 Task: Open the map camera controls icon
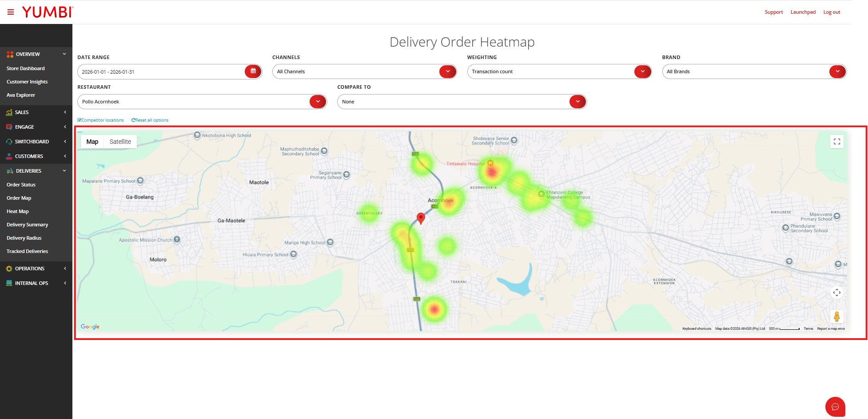point(836,293)
